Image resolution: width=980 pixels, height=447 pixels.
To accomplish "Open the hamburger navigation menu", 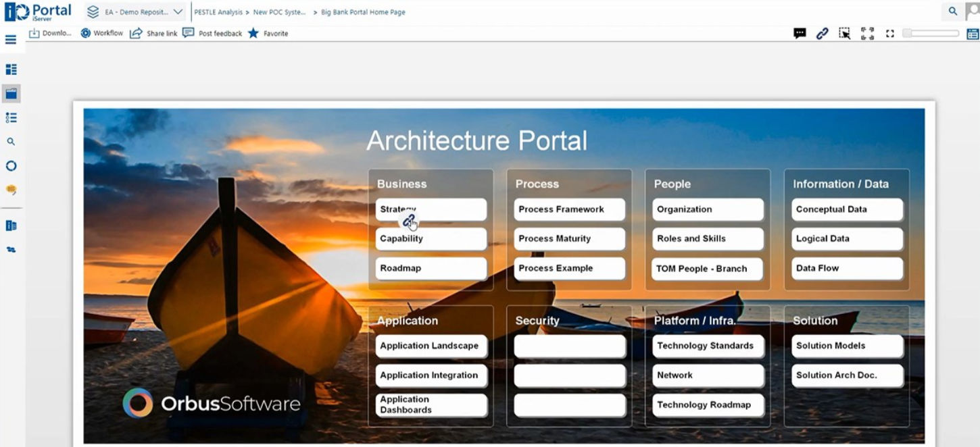I will 10,40.
